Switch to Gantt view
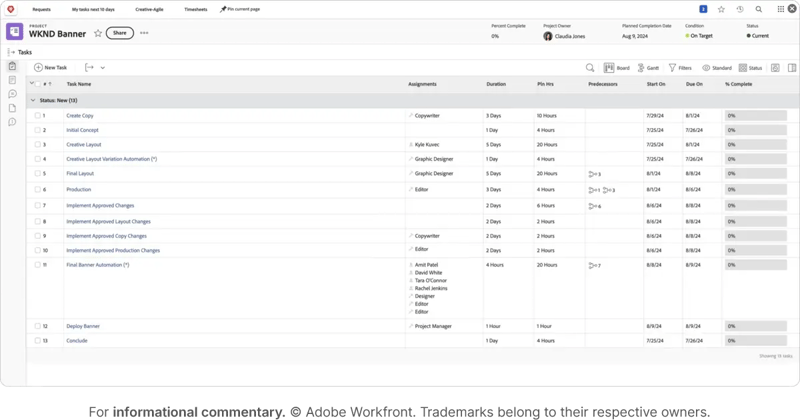 [648, 68]
